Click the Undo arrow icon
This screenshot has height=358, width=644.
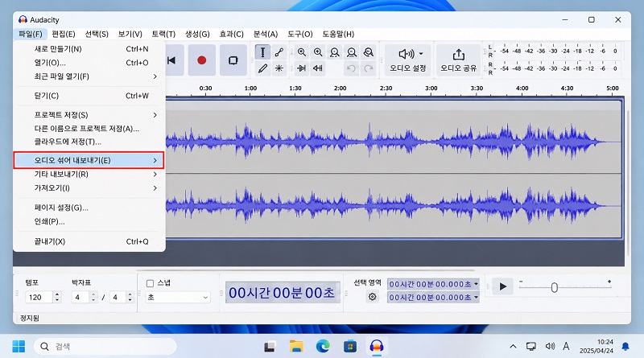pyautogui.click(x=351, y=68)
